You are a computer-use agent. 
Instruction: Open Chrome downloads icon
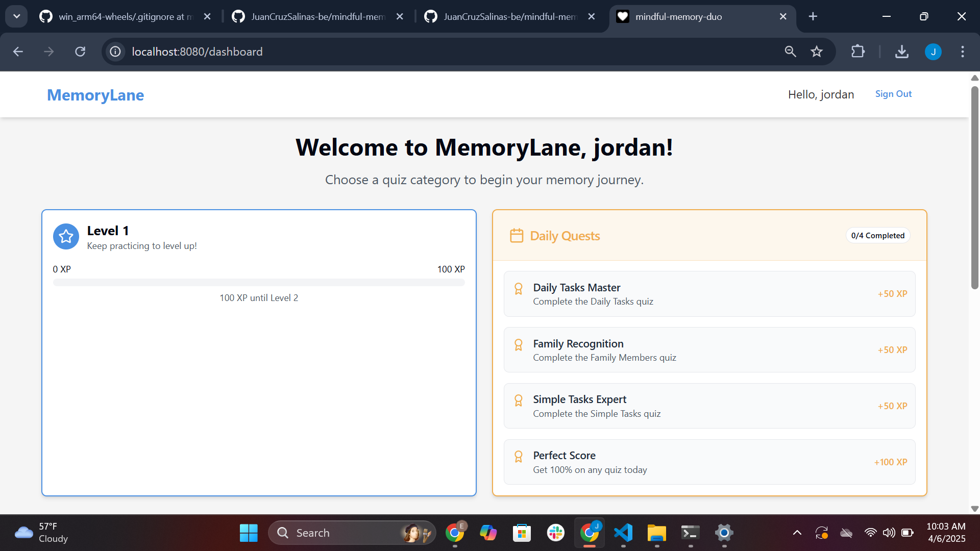pos(902,52)
